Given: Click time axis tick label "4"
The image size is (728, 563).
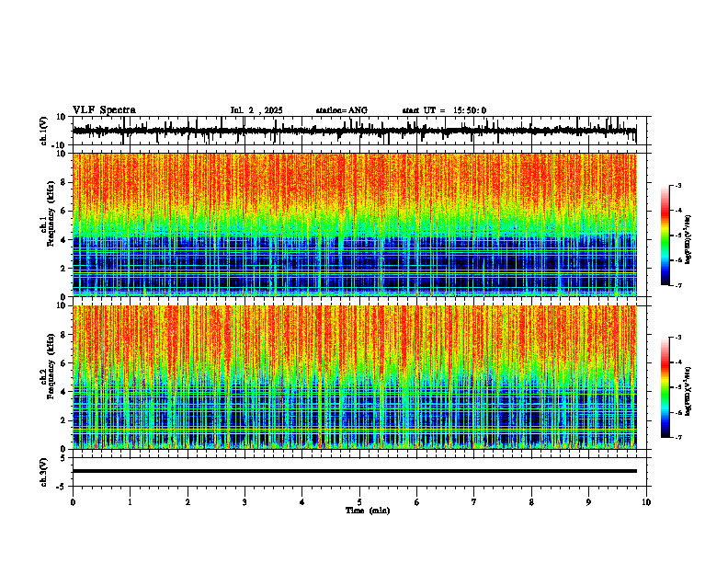Looking at the screenshot, I should click(x=302, y=502).
